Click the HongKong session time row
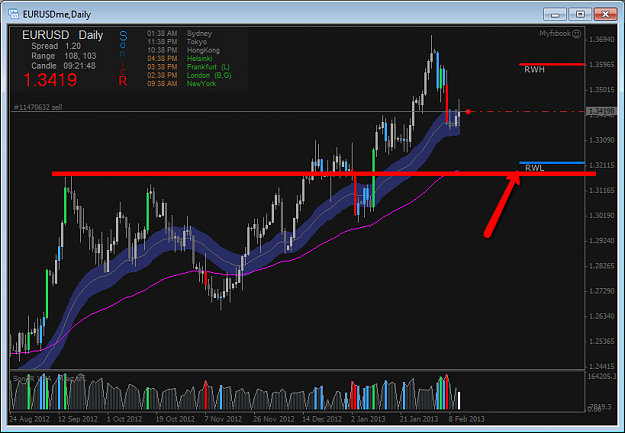 (183, 50)
